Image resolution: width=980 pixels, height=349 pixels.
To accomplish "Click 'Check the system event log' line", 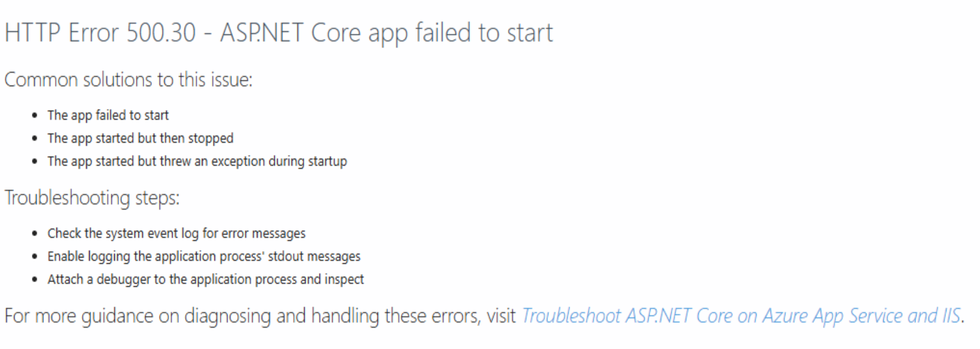I will tap(176, 233).
